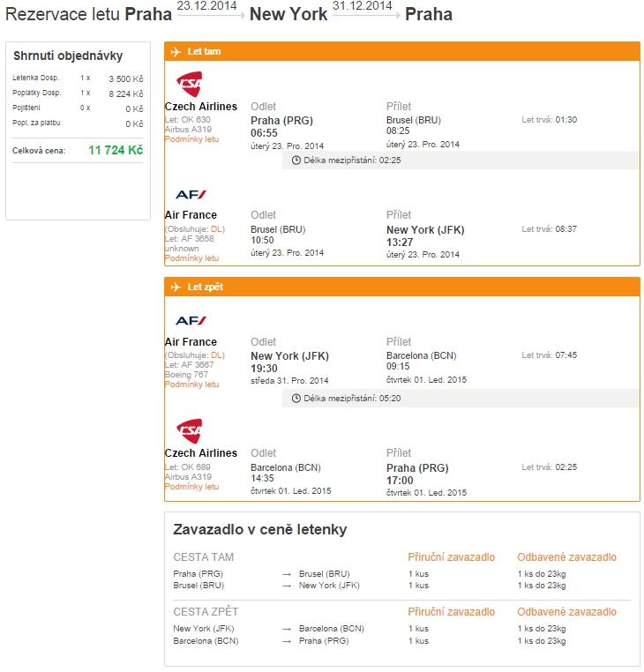644x672 pixels.
Task: Click the arrow between Praha and Brusel baggage row
Action: 287,573
